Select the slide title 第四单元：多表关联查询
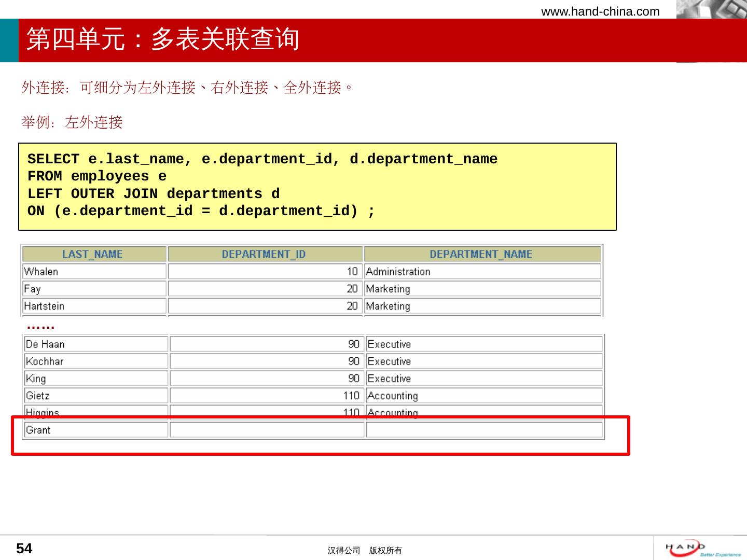Screen dimensions: 747x560 click(x=163, y=39)
